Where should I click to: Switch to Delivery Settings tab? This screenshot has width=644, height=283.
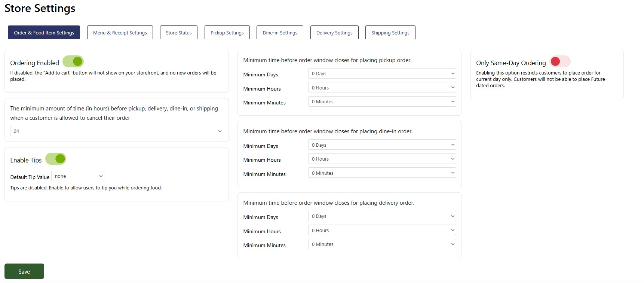(334, 33)
